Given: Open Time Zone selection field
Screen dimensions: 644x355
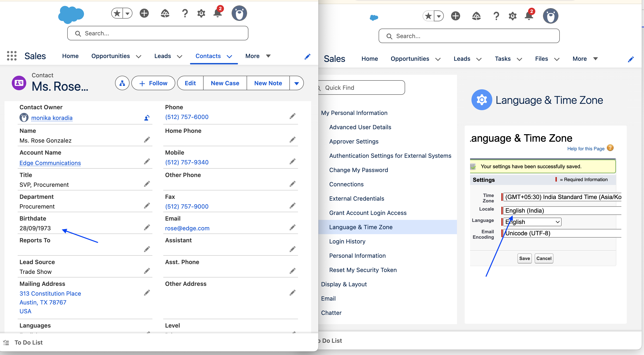Looking at the screenshot, I should pos(562,197).
